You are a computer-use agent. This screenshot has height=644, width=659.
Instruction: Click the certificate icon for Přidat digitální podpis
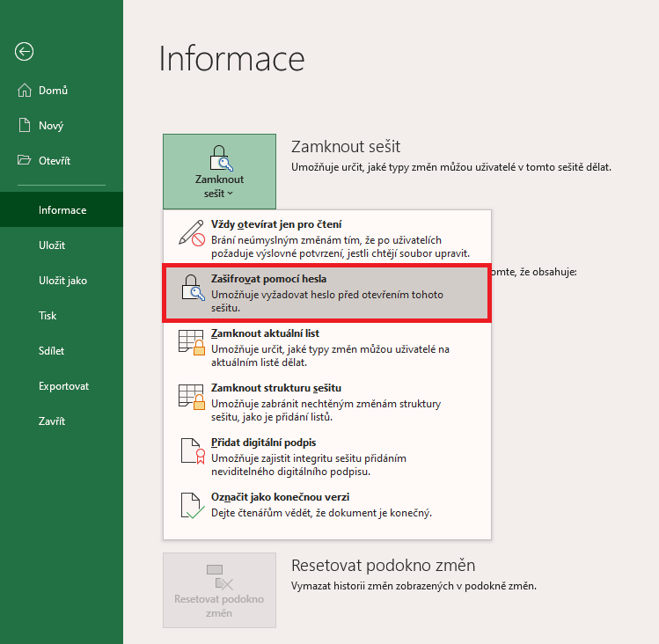point(193,451)
